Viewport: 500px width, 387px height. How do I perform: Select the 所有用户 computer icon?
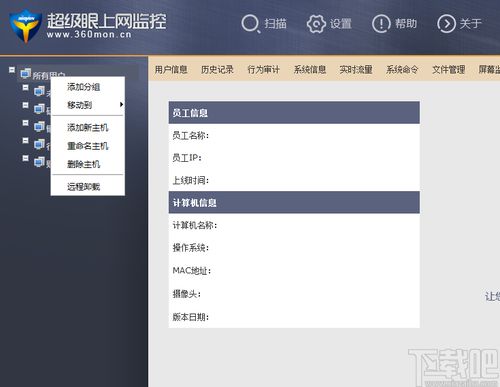[26, 73]
